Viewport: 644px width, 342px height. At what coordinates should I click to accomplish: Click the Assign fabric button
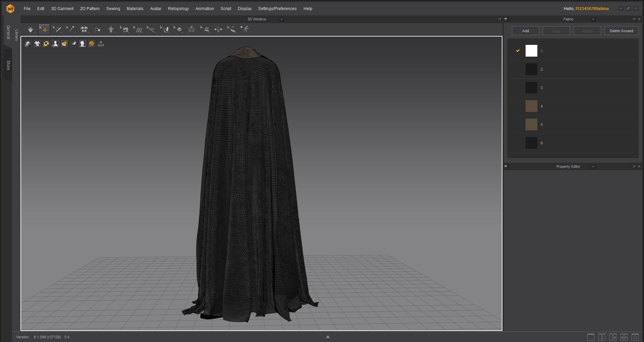(x=587, y=31)
